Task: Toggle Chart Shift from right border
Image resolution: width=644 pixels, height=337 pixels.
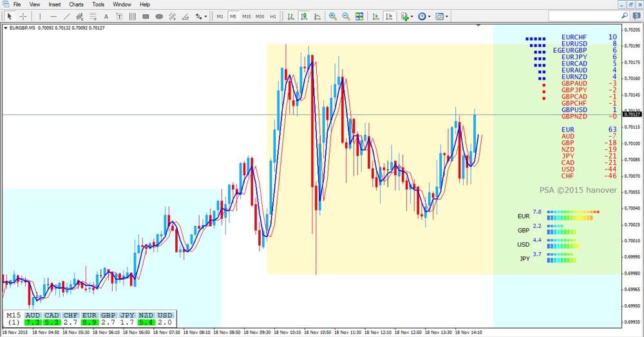Action: (388, 17)
